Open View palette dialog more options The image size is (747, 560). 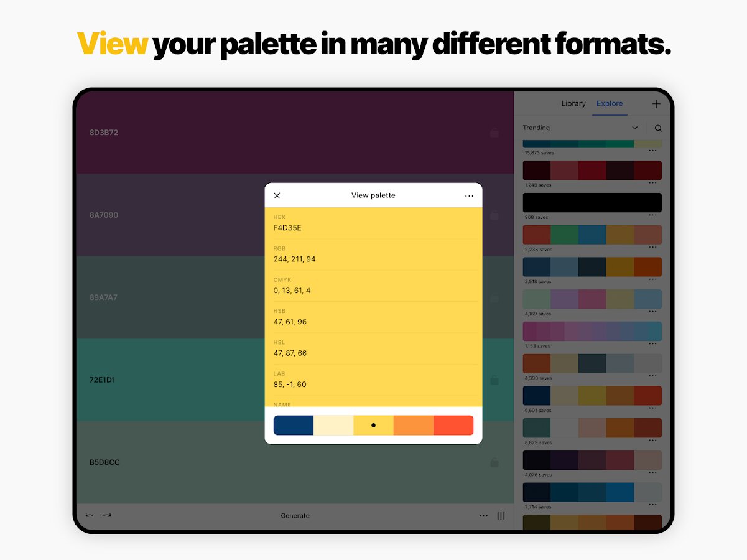(x=469, y=195)
